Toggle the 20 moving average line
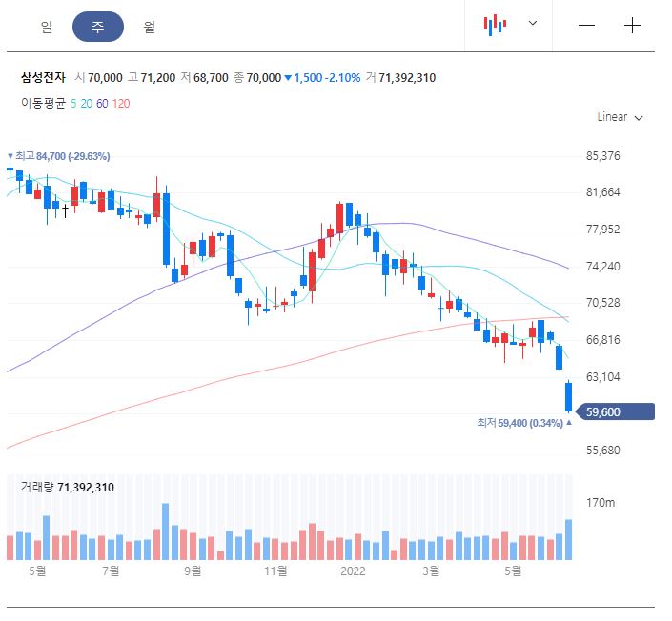Screen dimensions: 672x621 tap(86, 103)
